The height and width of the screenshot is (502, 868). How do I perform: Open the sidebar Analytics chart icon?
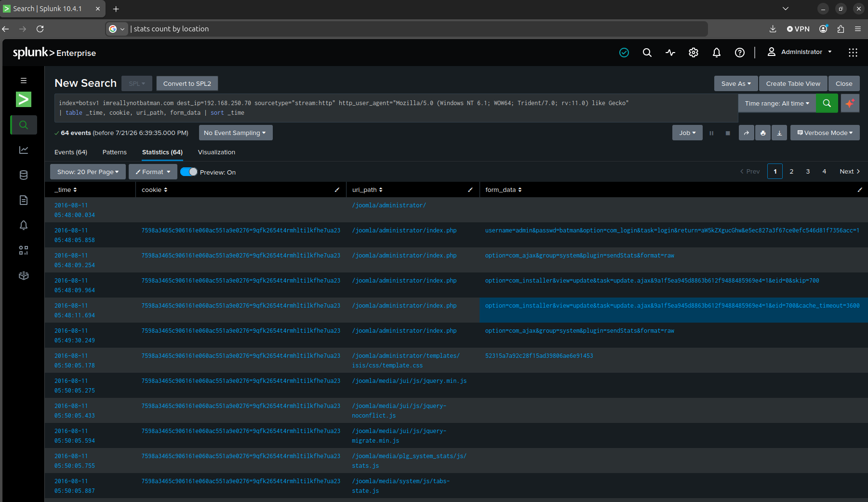(x=23, y=150)
